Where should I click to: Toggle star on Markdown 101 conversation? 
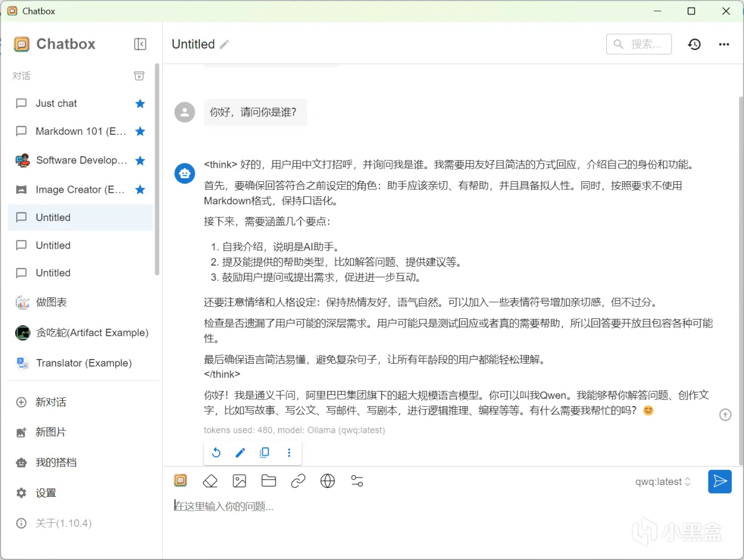(x=140, y=131)
